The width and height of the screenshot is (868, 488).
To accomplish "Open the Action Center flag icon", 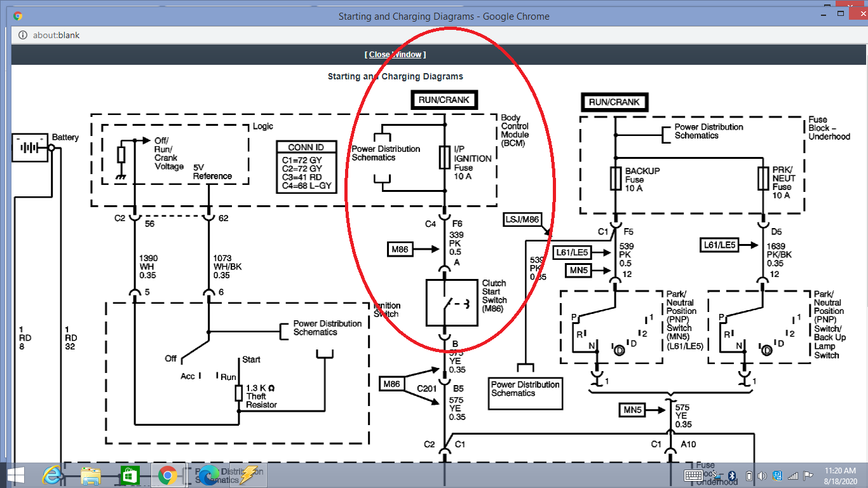I will click(x=808, y=475).
